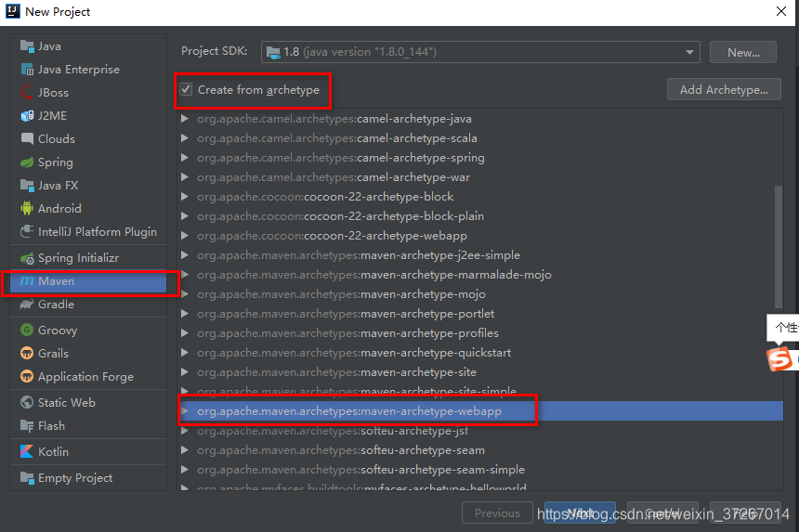Screen dimensions: 799x532
Task: Click the J2ME icon
Action: (x=27, y=116)
